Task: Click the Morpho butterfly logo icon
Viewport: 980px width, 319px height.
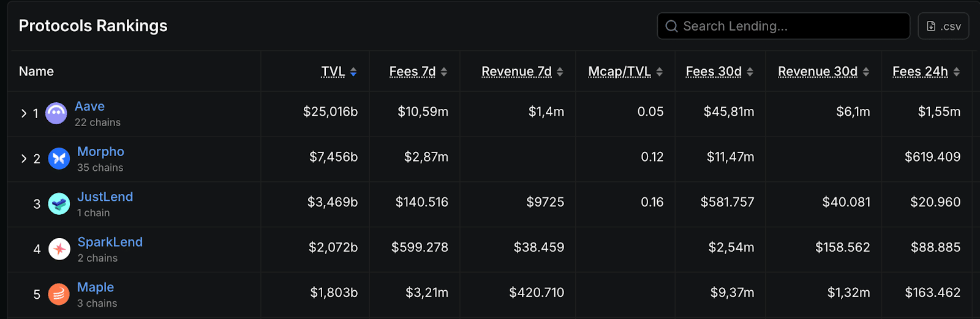Action: tap(59, 159)
